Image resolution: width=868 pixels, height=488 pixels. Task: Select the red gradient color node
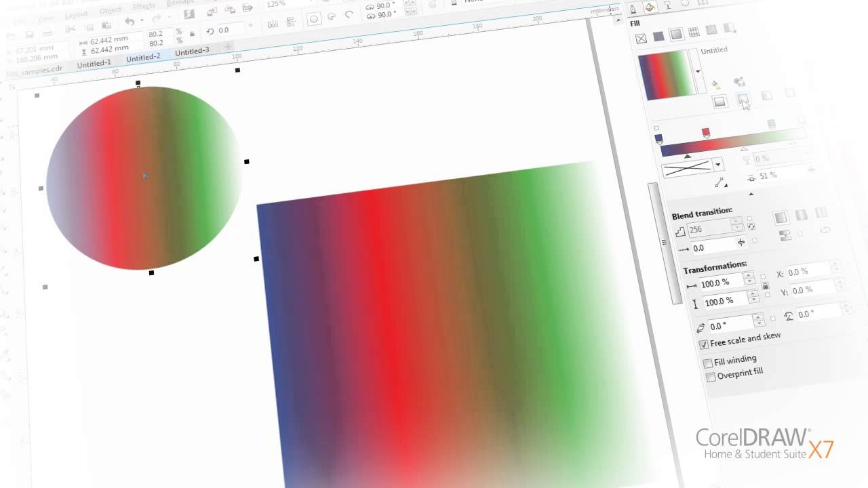pyautogui.click(x=706, y=132)
